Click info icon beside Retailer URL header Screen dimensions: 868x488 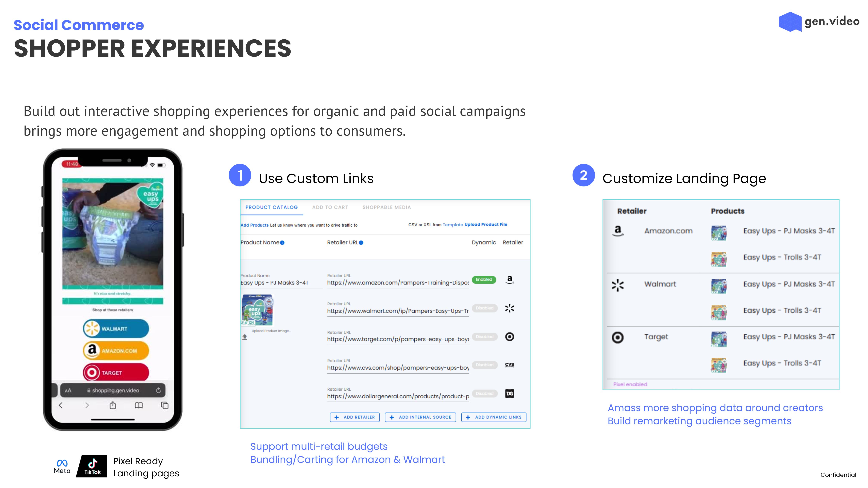click(361, 243)
